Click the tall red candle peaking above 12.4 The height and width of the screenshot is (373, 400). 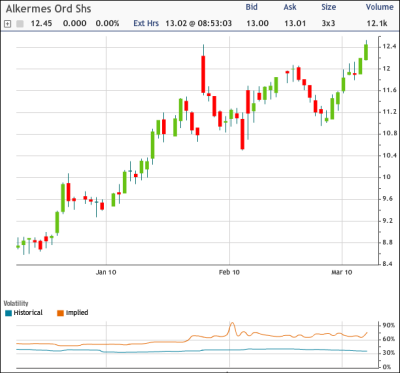[x=203, y=74]
